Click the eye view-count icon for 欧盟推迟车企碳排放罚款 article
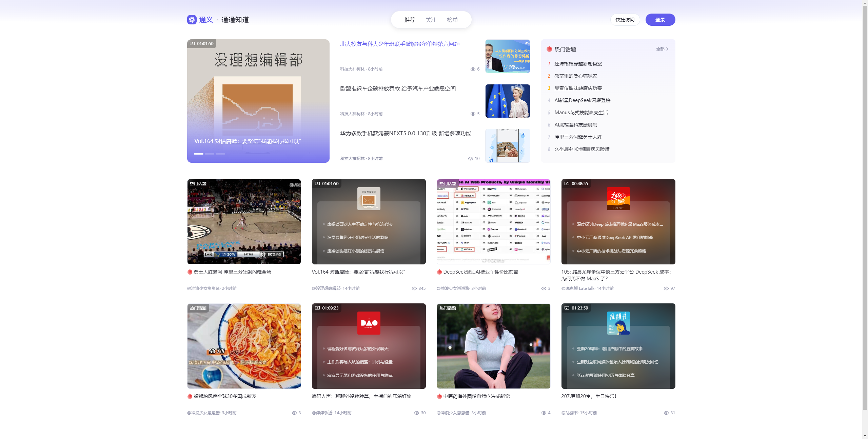Image resolution: width=868 pixels, height=439 pixels. click(x=473, y=114)
